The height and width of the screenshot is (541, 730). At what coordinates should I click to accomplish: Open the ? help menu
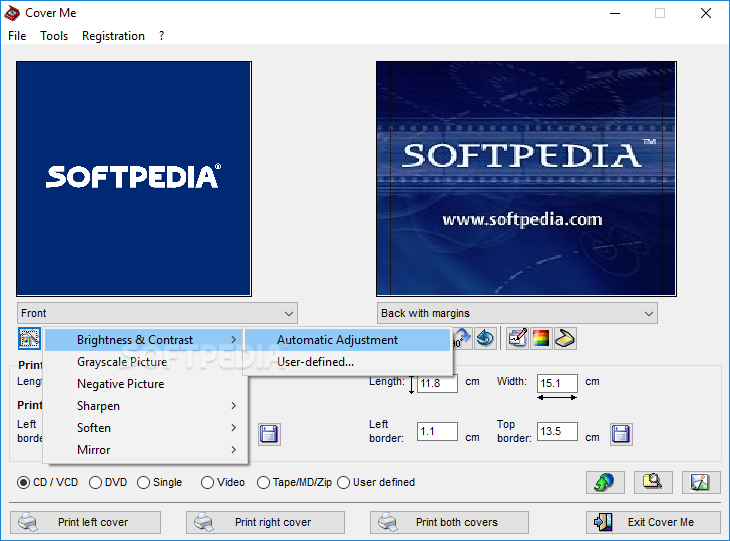161,36
